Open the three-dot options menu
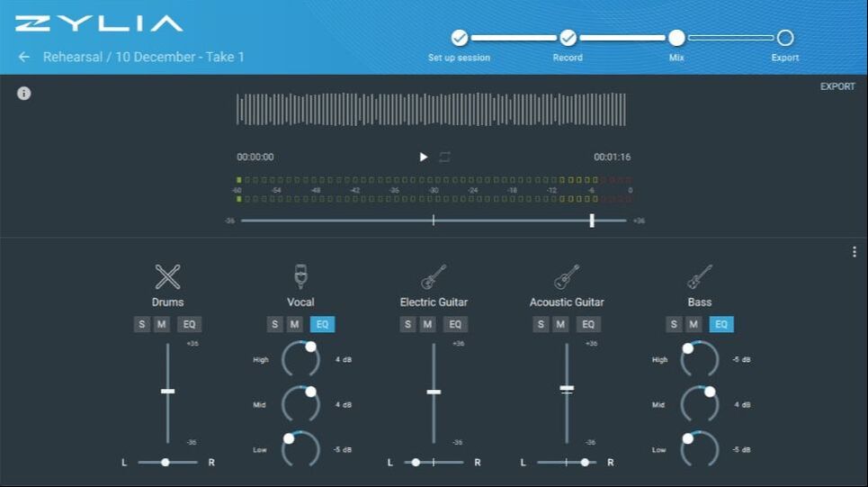Screen dimensions: 868x487 (855, 252)
